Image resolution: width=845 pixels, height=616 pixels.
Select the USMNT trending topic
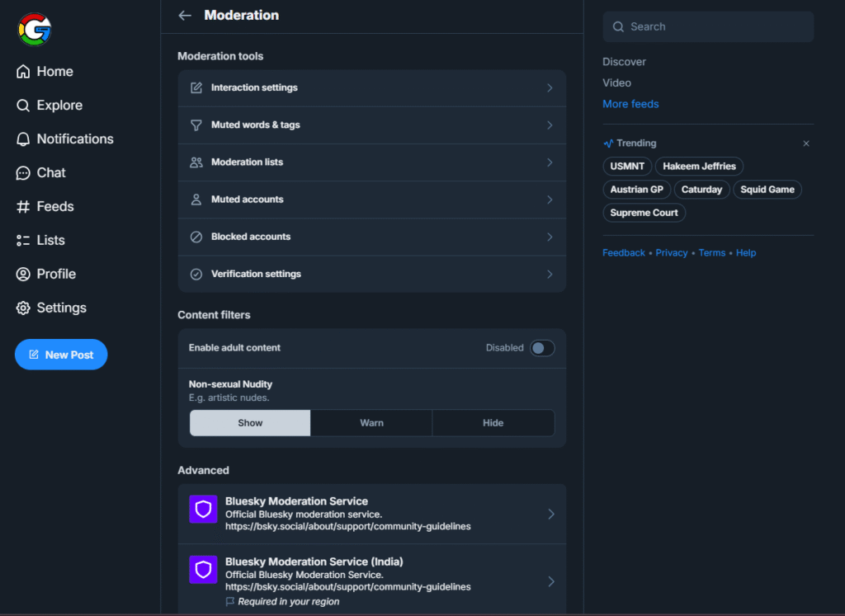627,167
